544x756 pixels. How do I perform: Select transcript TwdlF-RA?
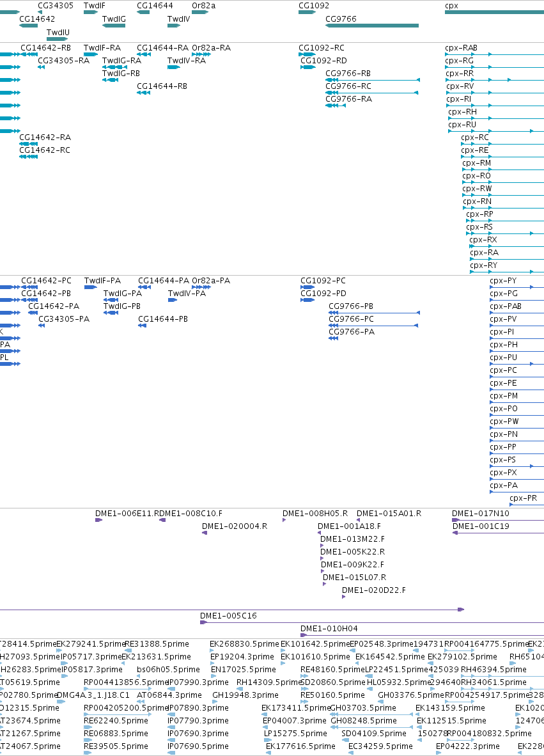[102, 48]
